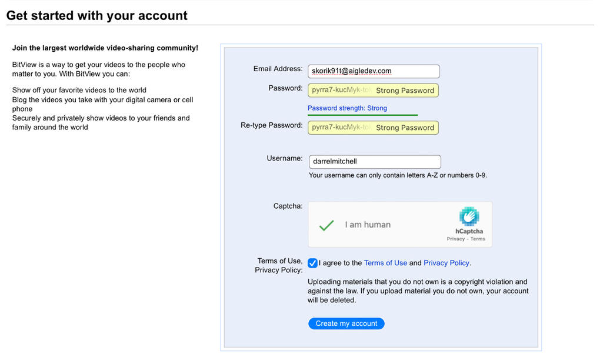Viewport: 600px width, 364px height.
Task: Click Strong Password badge in Re-type Password field
Action: pyautogui.click(x=405, y=128)
